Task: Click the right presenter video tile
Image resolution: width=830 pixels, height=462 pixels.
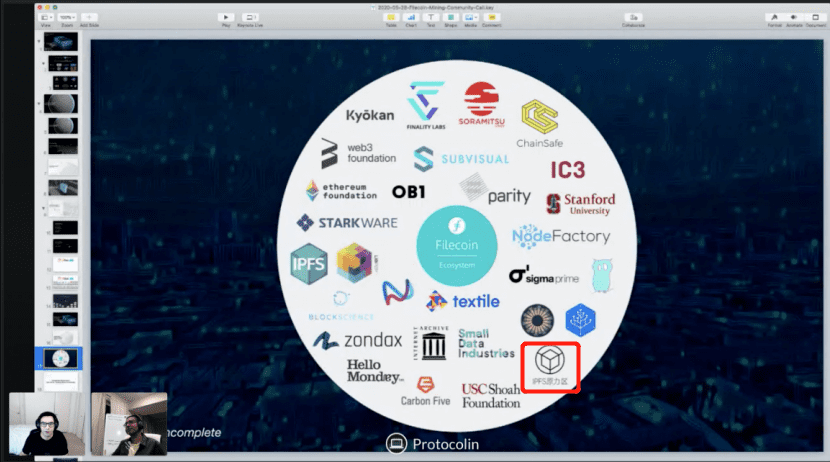Action: [x=129, y=424]
